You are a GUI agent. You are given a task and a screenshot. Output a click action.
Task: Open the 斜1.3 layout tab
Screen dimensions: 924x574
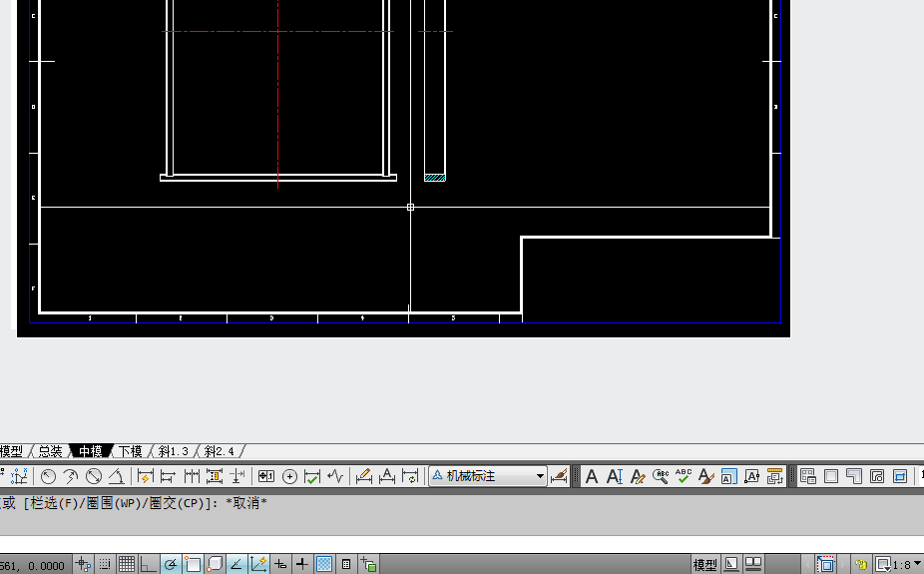[173, 451]
